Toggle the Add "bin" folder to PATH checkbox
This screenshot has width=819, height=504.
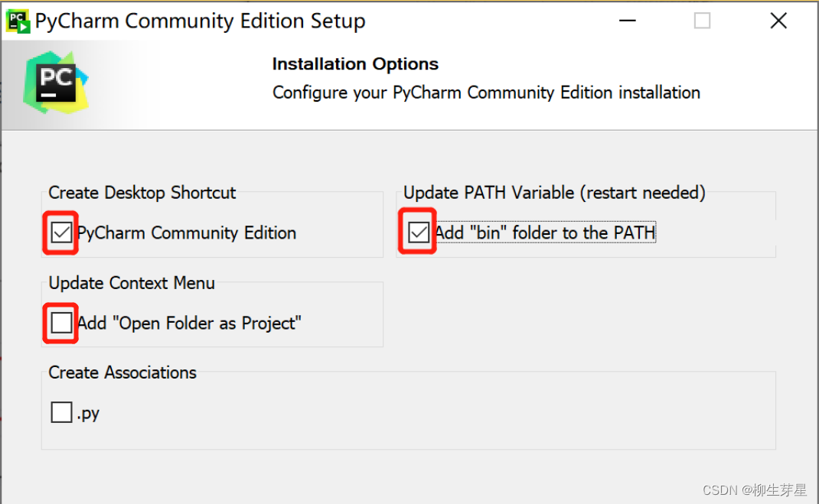[x=419, y=232]
